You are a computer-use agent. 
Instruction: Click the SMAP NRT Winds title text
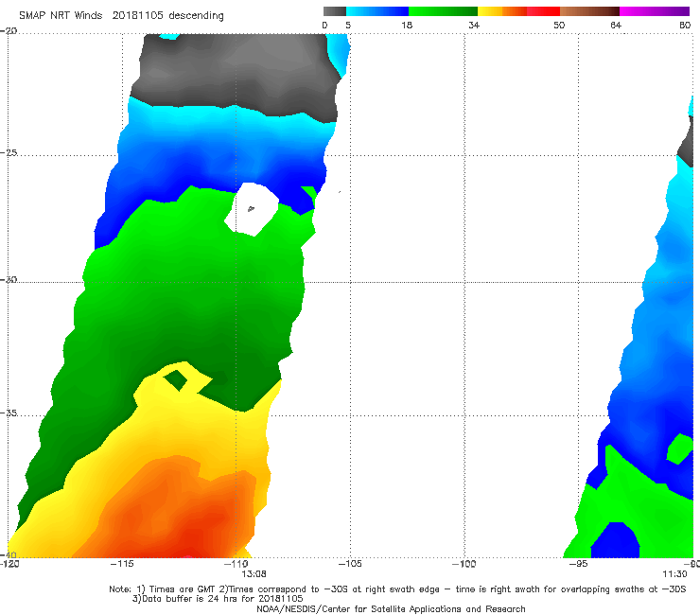point(61,15)
